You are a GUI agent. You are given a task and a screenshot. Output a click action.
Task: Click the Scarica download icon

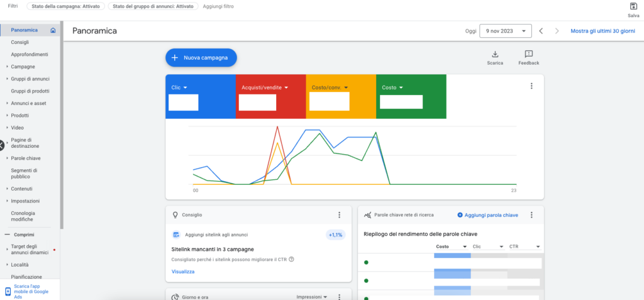coord(495,54)
